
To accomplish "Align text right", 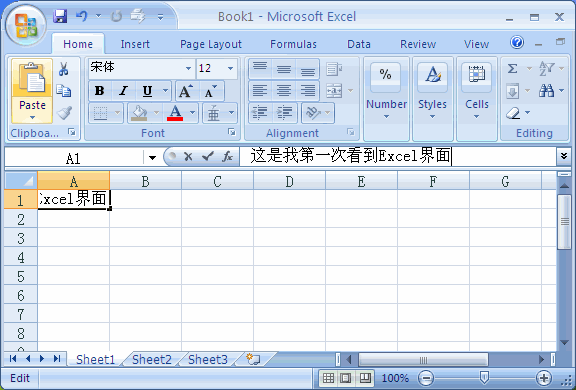I will pos(307,90).
